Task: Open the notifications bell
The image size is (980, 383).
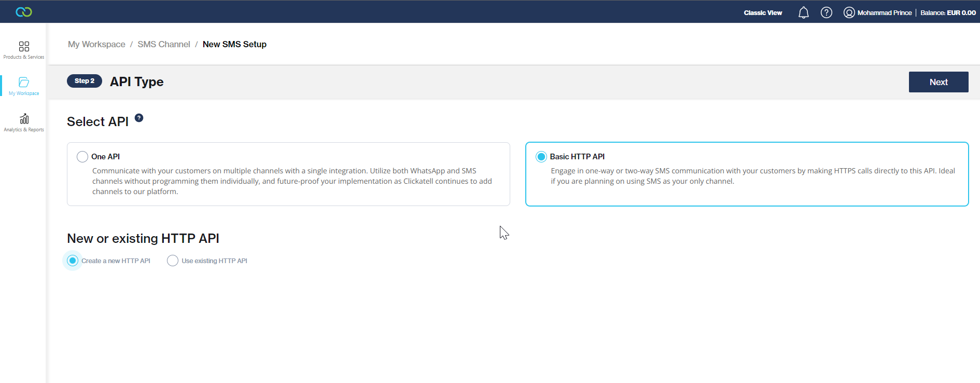Action: pos(803,12)
